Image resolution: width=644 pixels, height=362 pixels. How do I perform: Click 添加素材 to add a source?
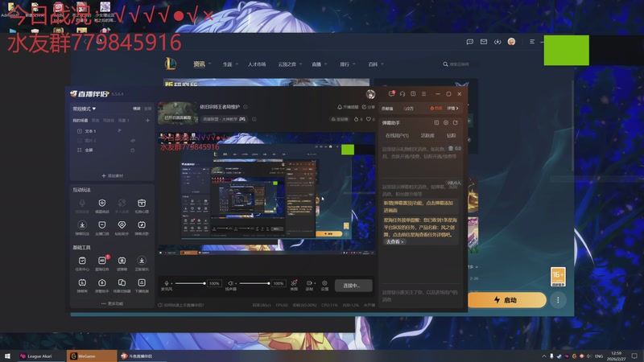(112, 175)
